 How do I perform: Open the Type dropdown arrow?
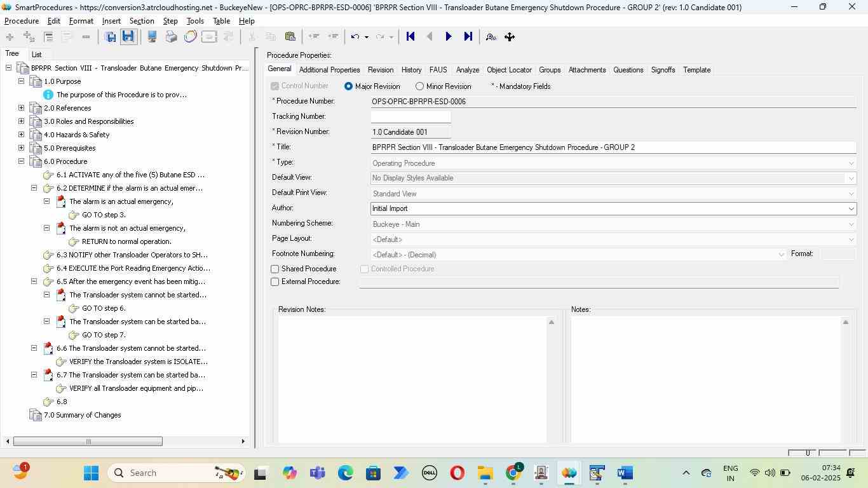851,163
